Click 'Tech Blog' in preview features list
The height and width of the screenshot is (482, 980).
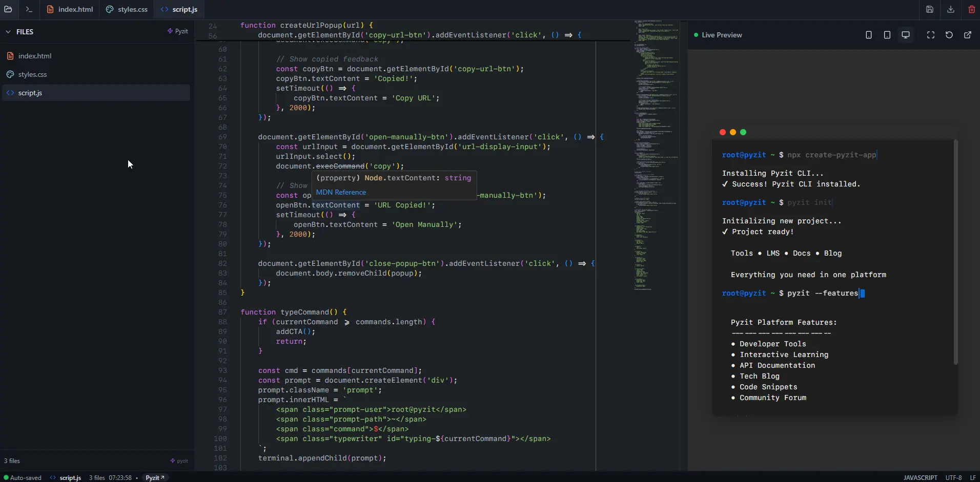[x=759, y=376]
